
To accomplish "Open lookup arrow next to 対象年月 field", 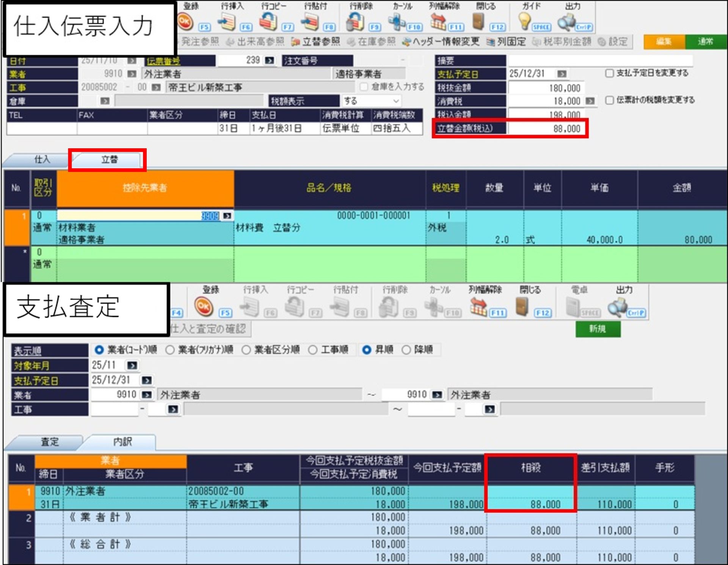I will [132, 366].
